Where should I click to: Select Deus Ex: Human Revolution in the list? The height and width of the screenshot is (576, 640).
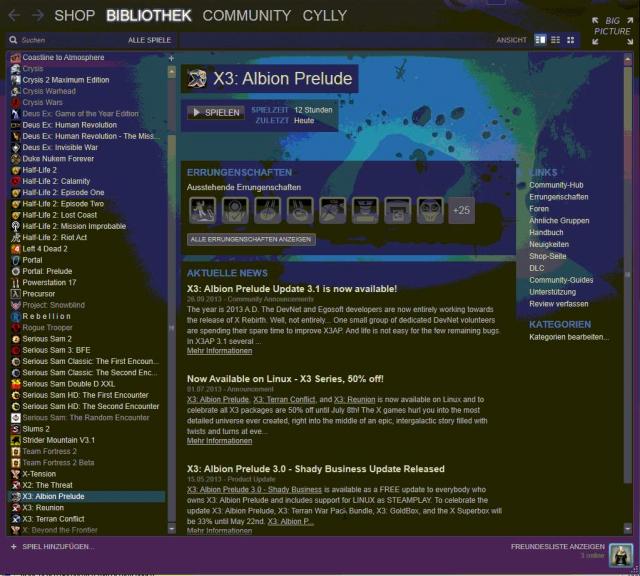87,125
